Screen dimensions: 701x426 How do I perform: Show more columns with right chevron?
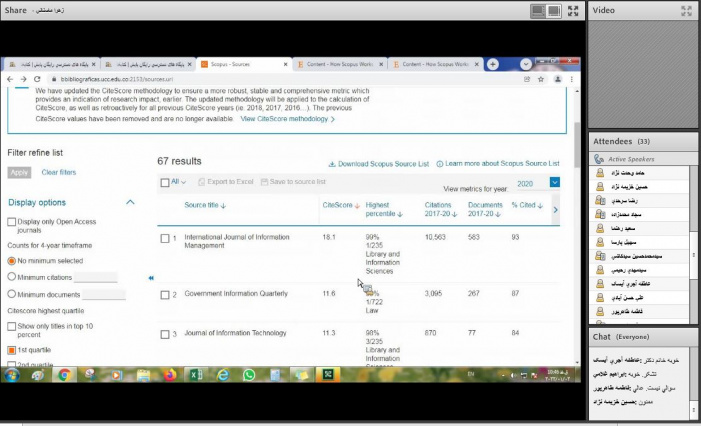(555, 210)
